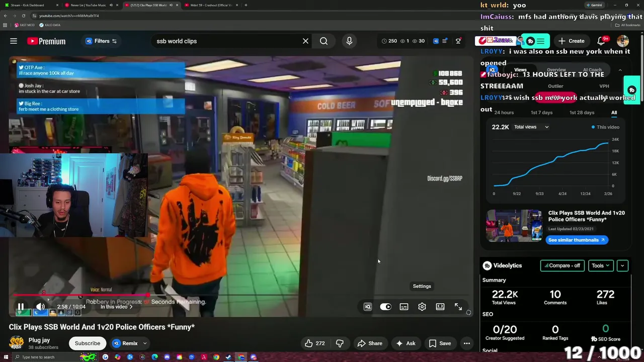Screen dimensions: 644x362
Task: Toggle Videolytics 'Compare - off' button
Action: [562, 265]
